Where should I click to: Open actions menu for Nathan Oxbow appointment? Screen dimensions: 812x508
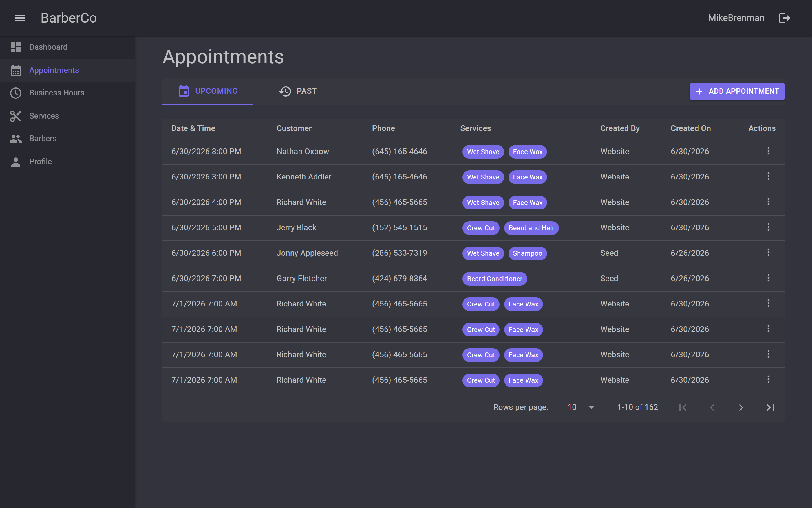pyautogui.click(x=768, y=151)
